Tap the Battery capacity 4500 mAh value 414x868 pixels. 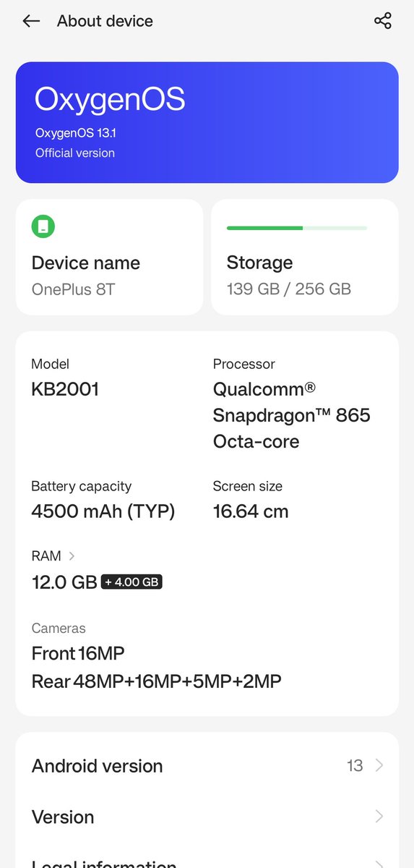103,511
